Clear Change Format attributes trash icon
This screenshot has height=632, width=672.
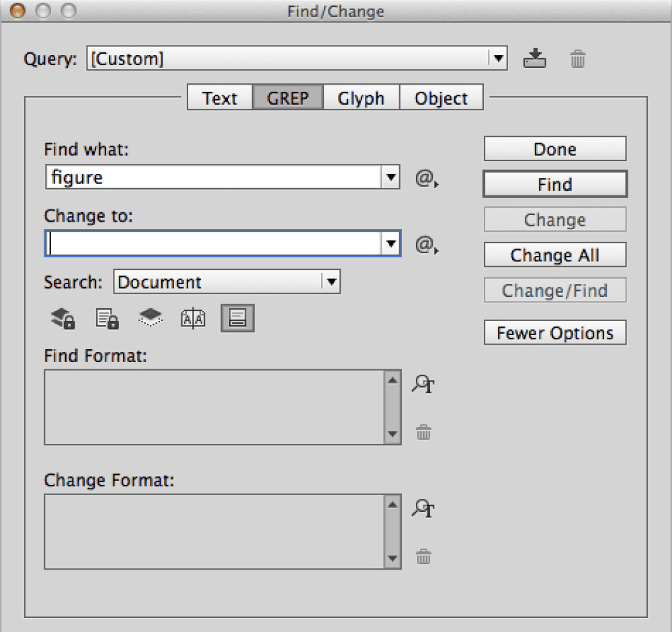(423, 556)
